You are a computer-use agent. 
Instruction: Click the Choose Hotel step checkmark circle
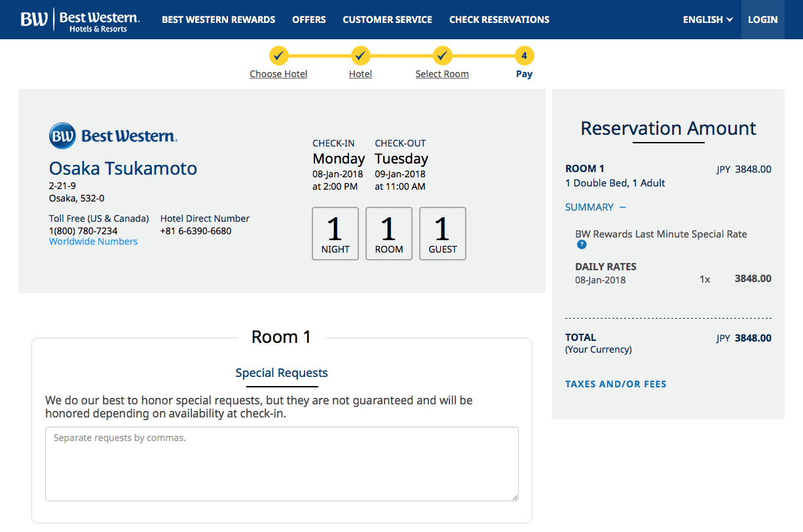[x=278, y=56]
